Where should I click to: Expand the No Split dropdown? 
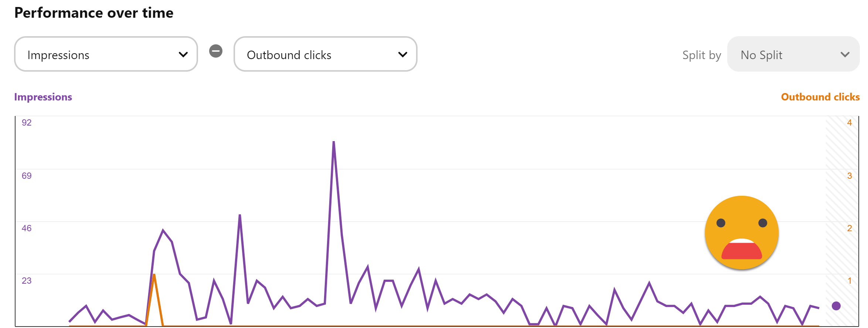point(793,54)
